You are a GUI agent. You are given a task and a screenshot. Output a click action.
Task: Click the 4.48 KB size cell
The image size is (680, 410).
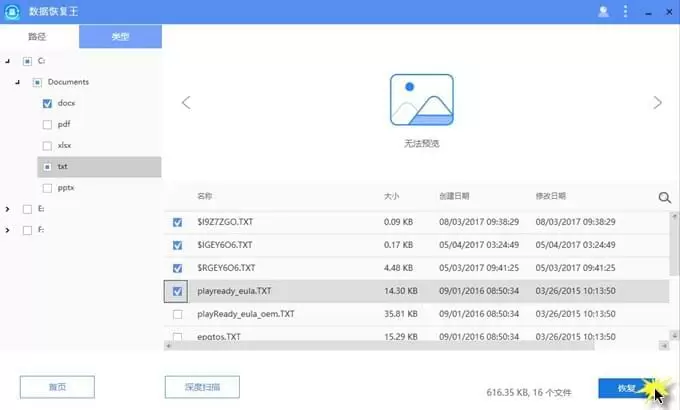pyautogui.click(x=398, y=268)
